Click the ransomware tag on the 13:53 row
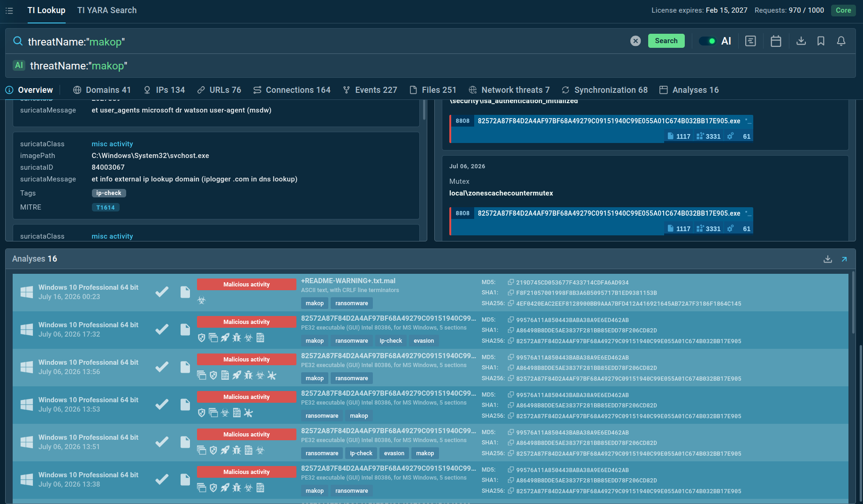The width and height of the screenshot is (863, 504). (x=322, y=416)
